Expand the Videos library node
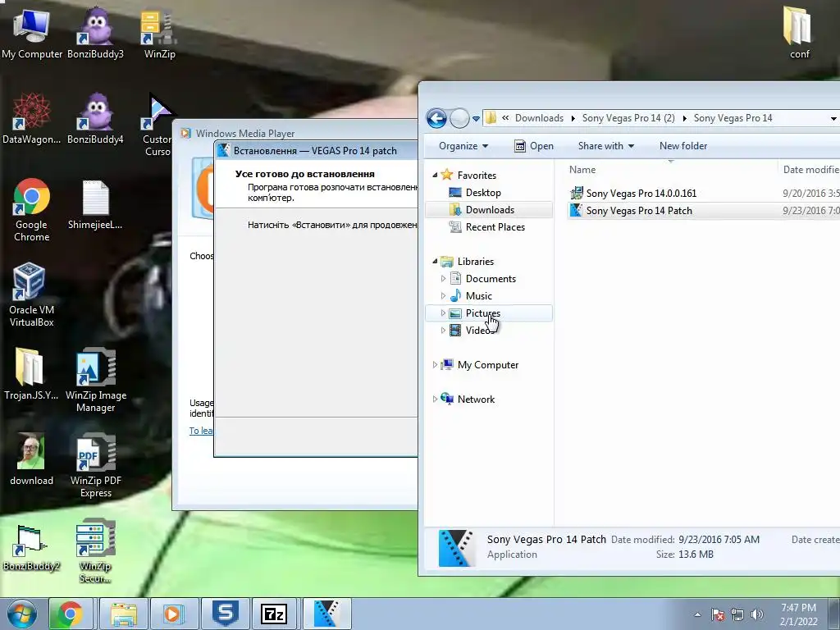This screenshot has height=630, width=840. pyautogui.click(x=443, y=330)
